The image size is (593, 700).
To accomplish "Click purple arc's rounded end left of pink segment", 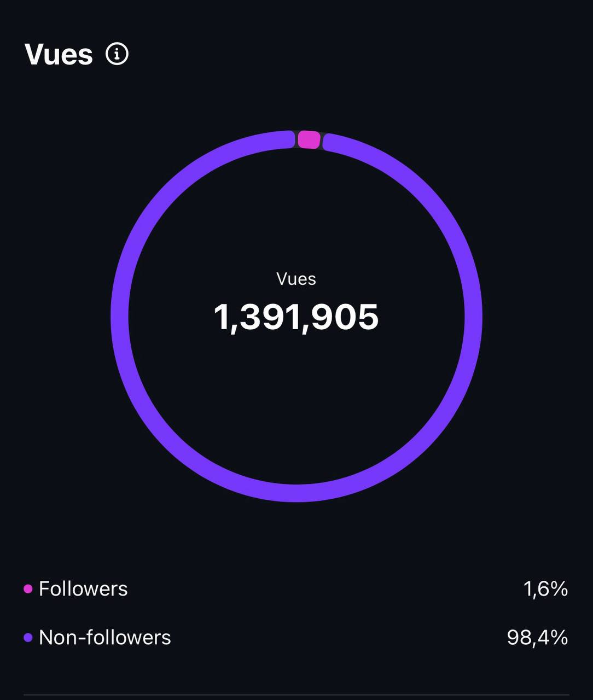I will point(290,139).
